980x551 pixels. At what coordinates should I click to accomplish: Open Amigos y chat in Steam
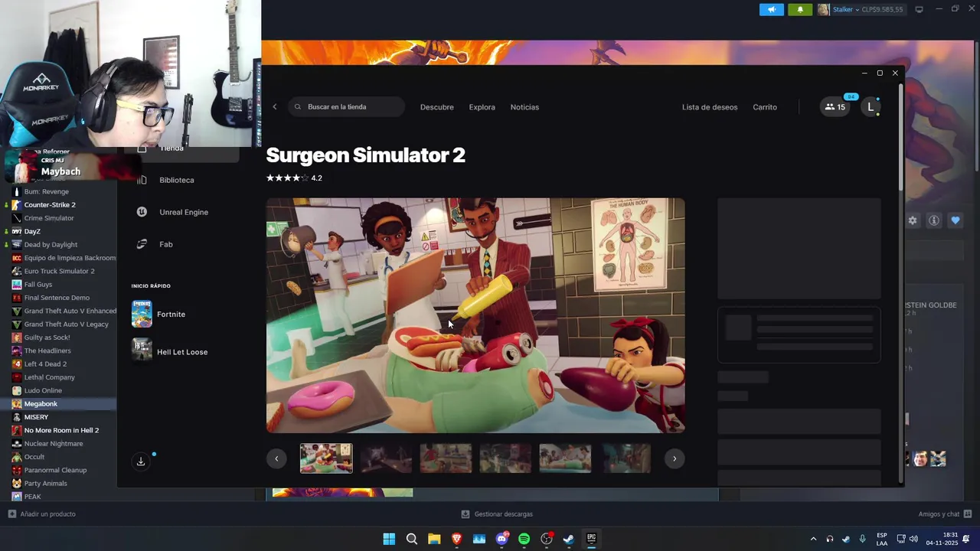(x=945, y=514)
